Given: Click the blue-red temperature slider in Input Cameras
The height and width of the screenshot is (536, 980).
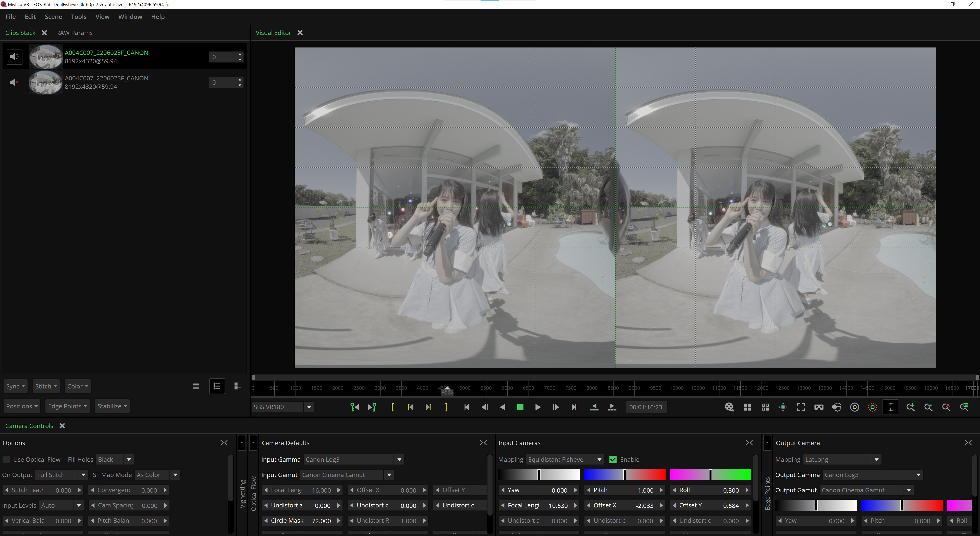Looking at the screenshot, I should click(x=624, y=475).
